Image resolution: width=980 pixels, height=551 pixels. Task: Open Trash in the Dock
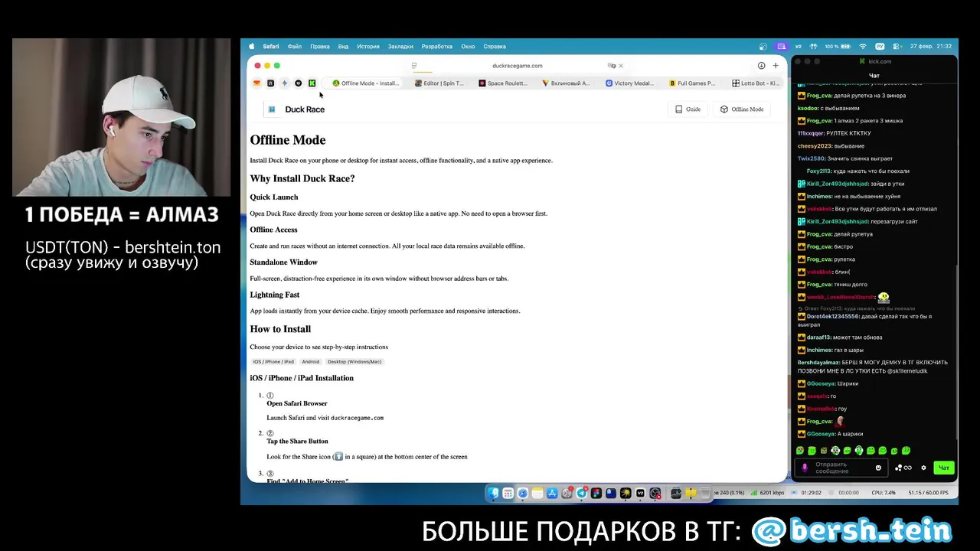point(705,494)
